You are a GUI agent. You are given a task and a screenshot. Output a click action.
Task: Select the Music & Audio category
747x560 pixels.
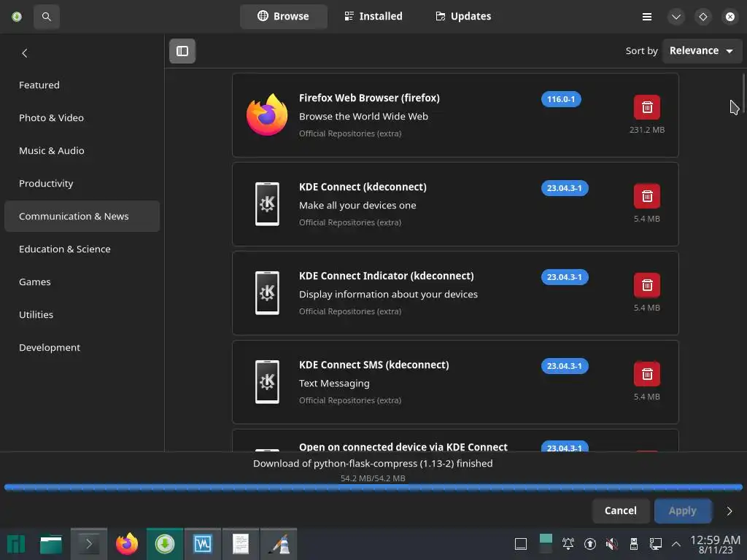tap(82, 150)
